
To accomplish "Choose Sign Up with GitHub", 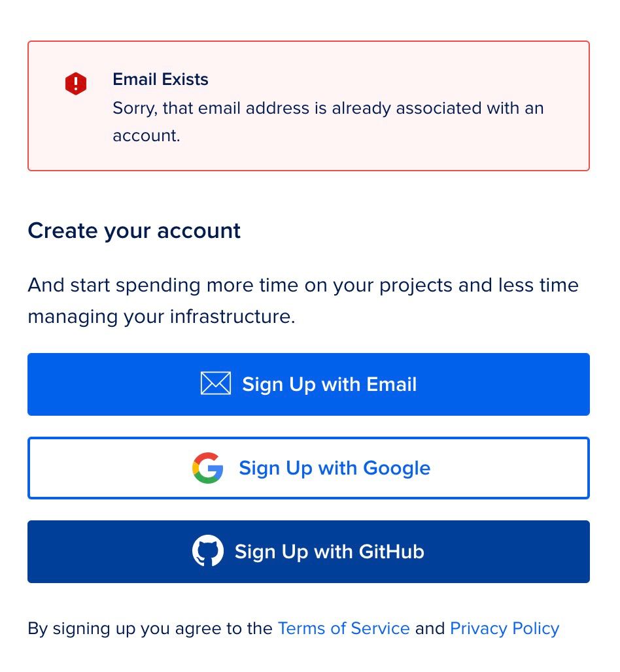I will pos(309,552).
